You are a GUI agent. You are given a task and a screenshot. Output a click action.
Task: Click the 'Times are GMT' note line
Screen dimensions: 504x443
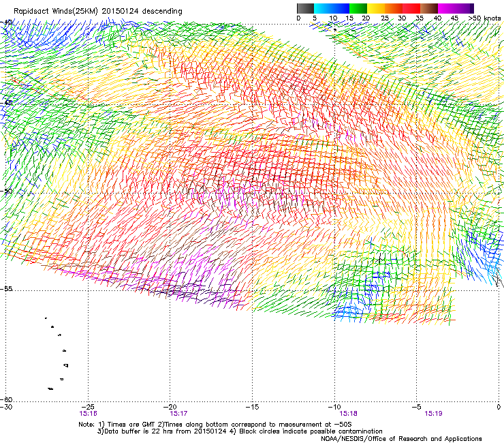point(215,425)
